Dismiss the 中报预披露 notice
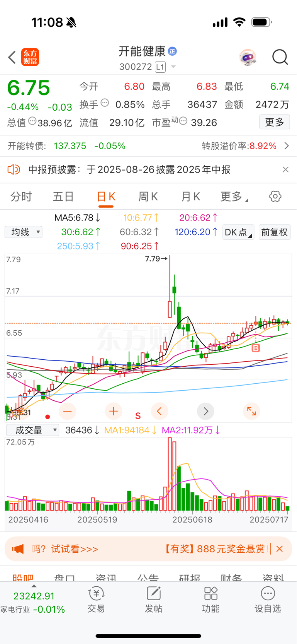Screen dimensions: 297x644 point(285,169)
